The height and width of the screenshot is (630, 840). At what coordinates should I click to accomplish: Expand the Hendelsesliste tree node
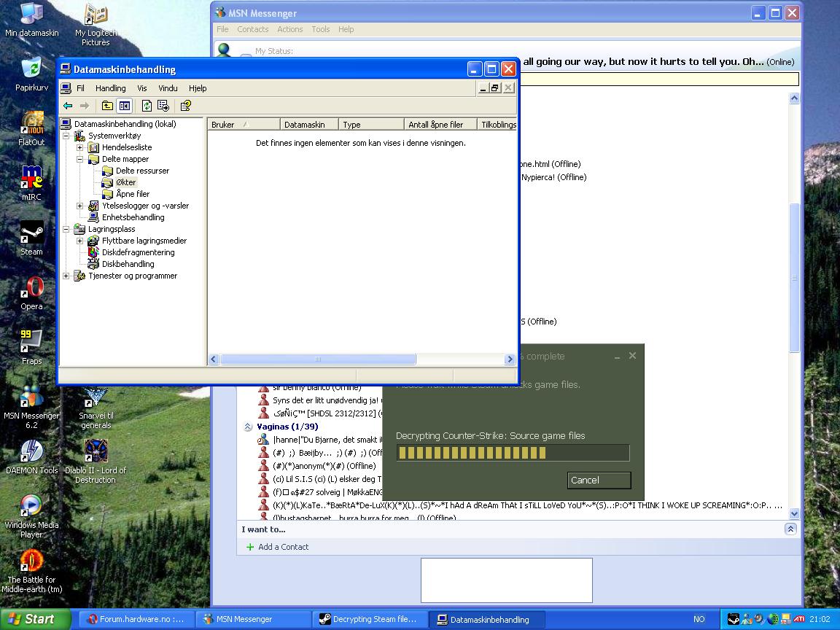click(79, 147)
